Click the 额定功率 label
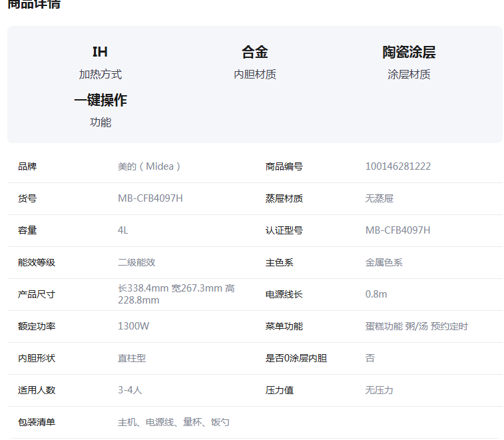This screenshot has width=504, height=440. [x=37, y=326]
